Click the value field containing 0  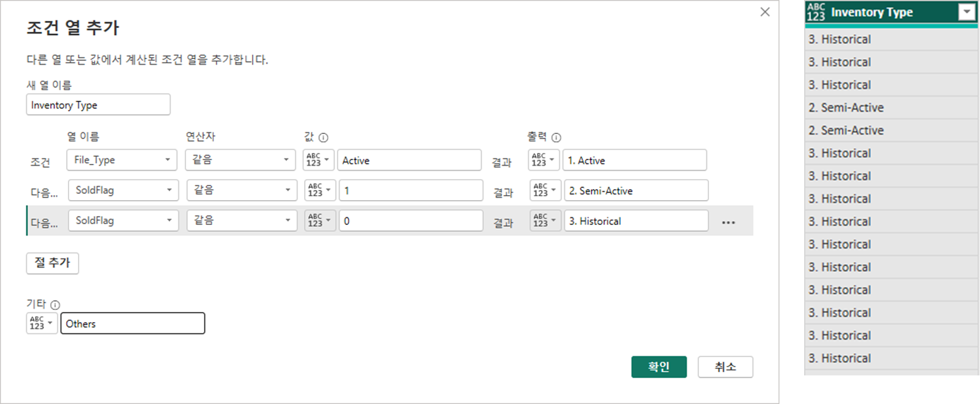pyautogui.click(x=411, y=221)
